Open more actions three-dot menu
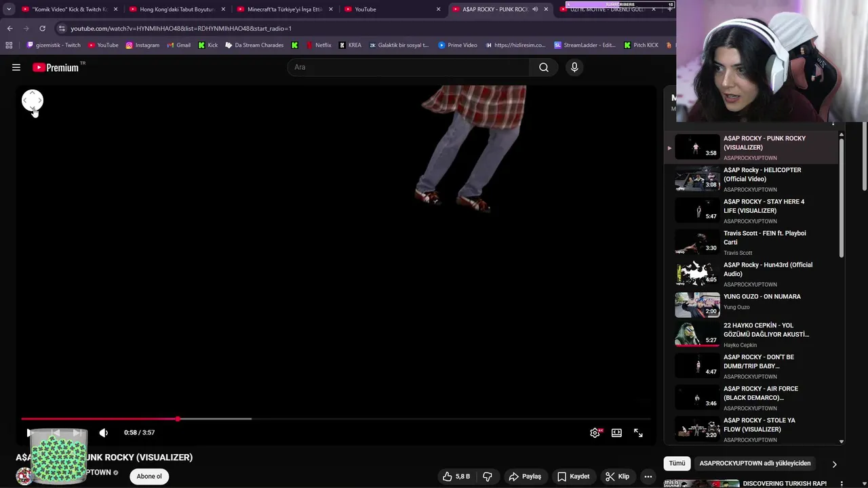The height and width of the screenshot is (488, 868). tap(648, 476)
